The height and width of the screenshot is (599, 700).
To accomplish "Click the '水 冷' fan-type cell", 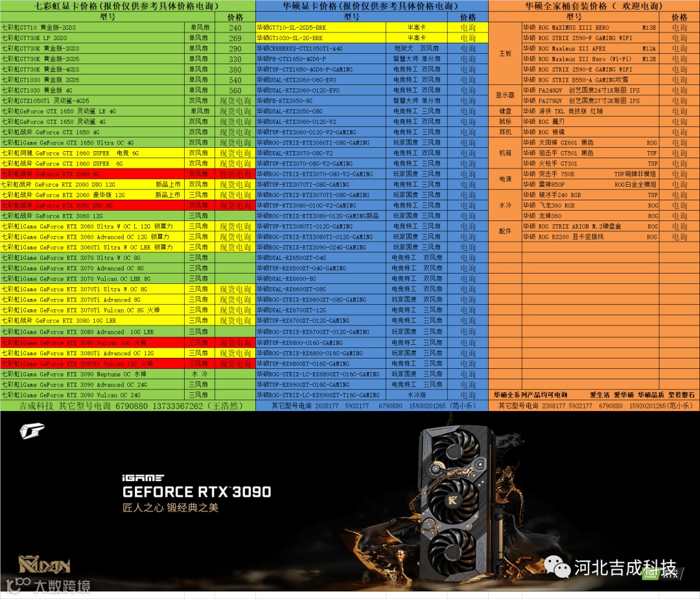I will [200, 374].
